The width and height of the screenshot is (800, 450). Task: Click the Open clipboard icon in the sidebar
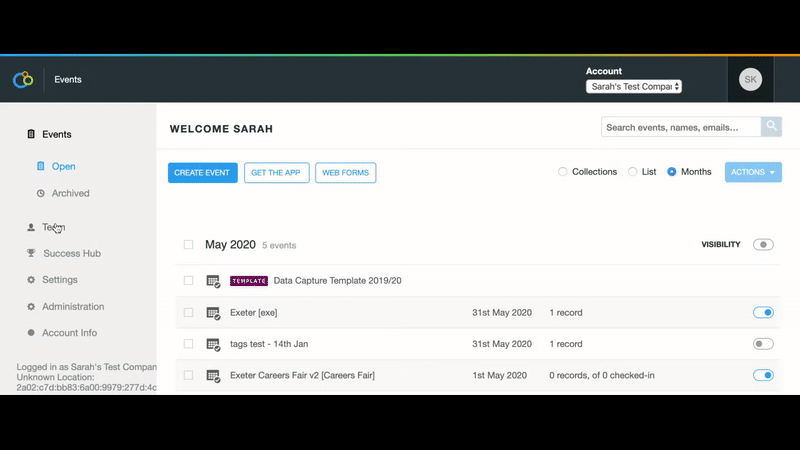[40, 166]
